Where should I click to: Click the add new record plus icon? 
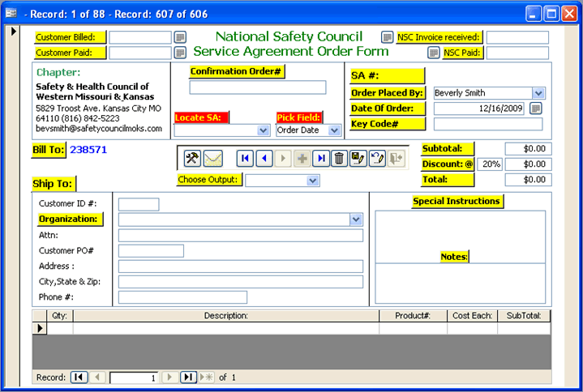(302, 159)
